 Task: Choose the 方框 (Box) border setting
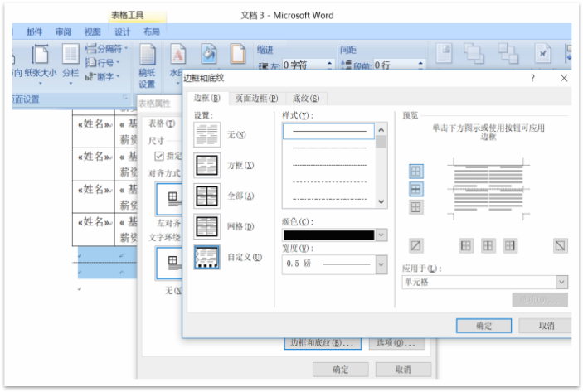pyautogui.click(x=206, y=165)
